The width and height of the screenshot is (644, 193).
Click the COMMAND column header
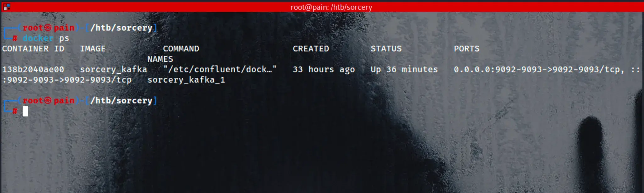tap(181, 49)
